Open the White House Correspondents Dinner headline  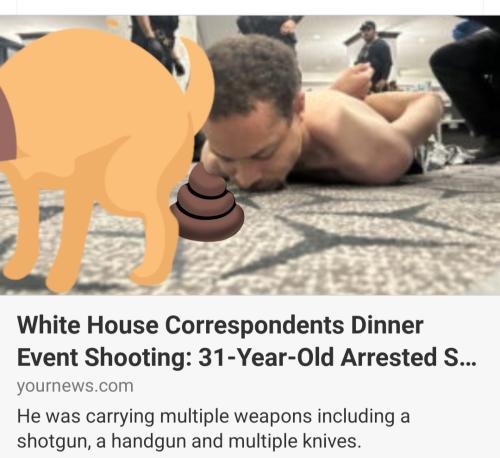click(x=220, y=325)
